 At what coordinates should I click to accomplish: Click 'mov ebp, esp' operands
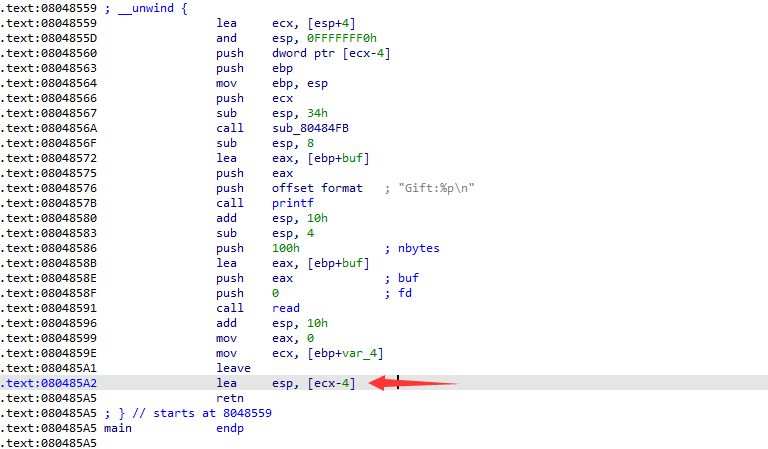point(300,83)
